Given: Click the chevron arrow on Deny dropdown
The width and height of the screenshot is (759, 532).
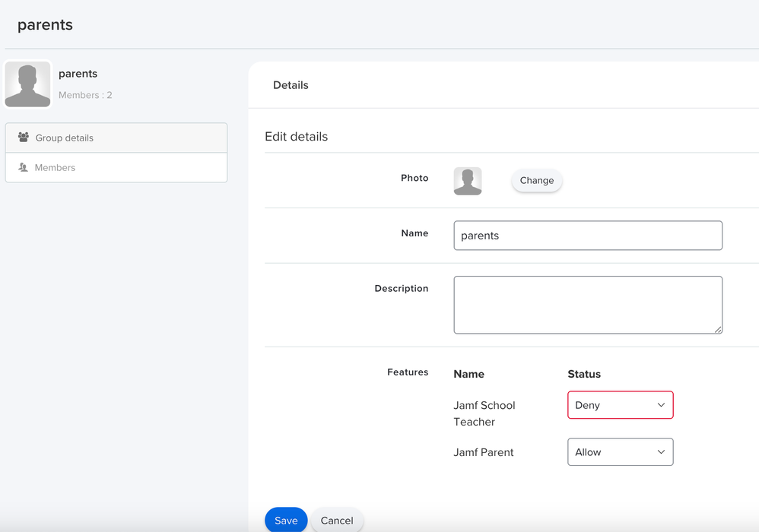Looking at the screenshot, I should tap(661, 405).
